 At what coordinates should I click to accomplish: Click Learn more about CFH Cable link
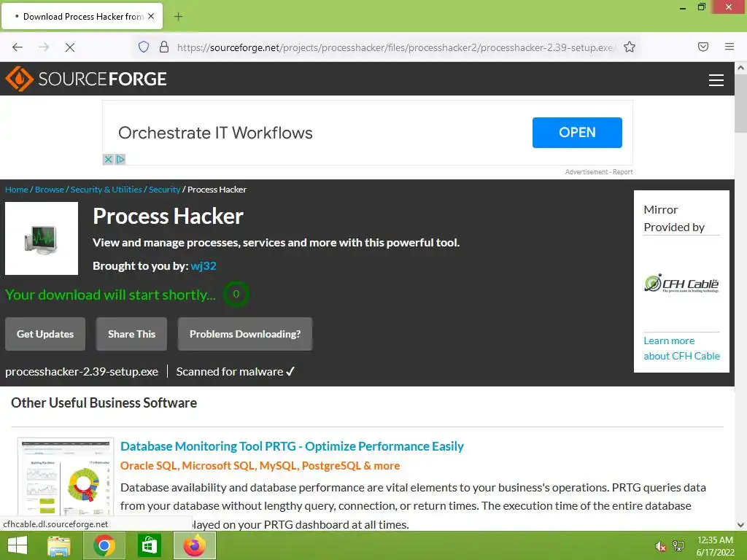point(681,348)
